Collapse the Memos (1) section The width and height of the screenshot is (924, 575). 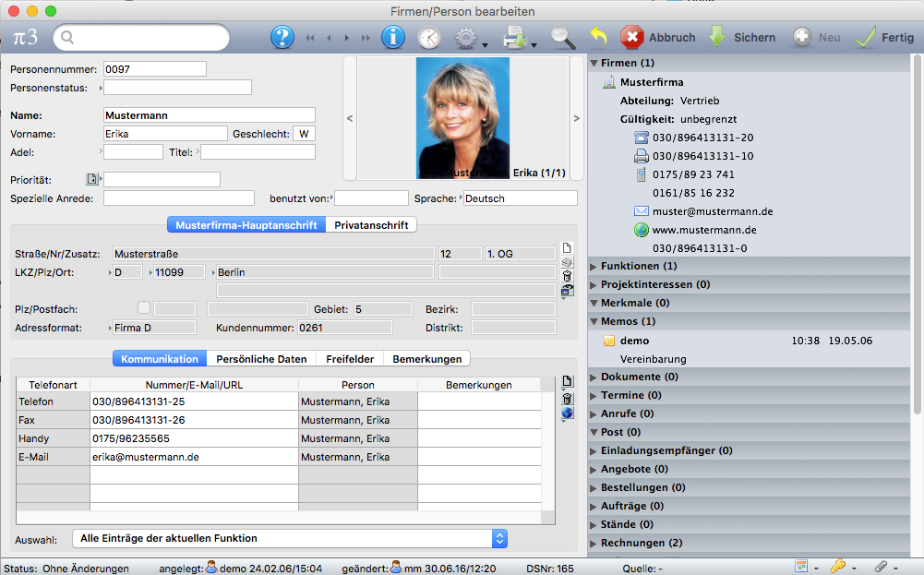tap(594, 322)
